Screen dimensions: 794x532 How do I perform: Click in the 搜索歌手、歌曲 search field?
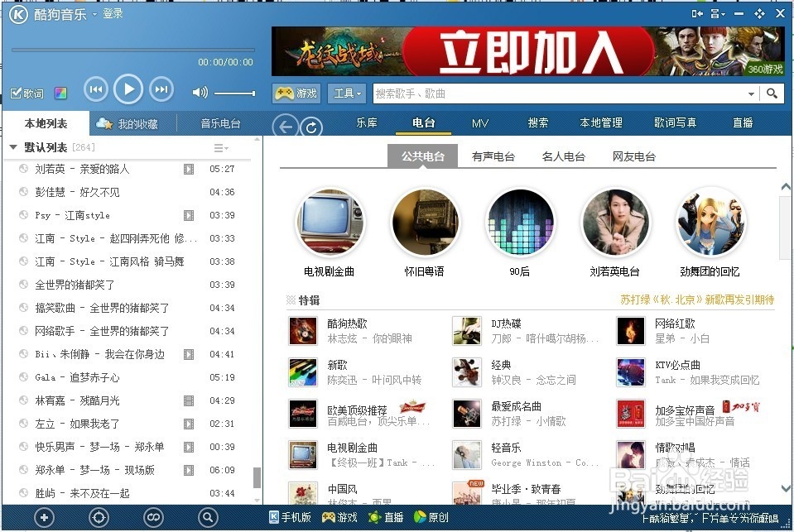click(559, 93)
